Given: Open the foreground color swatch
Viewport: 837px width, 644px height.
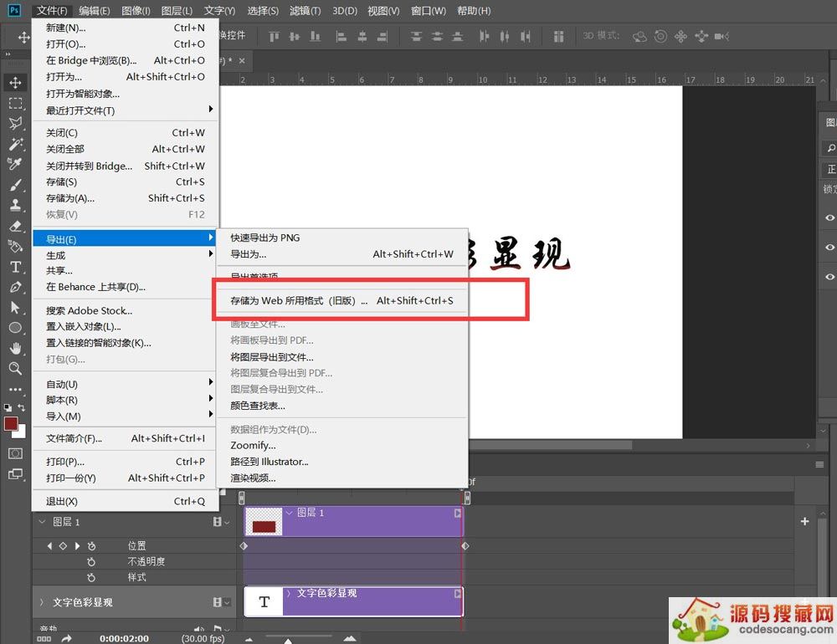Looking at the screenshot, I should 12,424.
